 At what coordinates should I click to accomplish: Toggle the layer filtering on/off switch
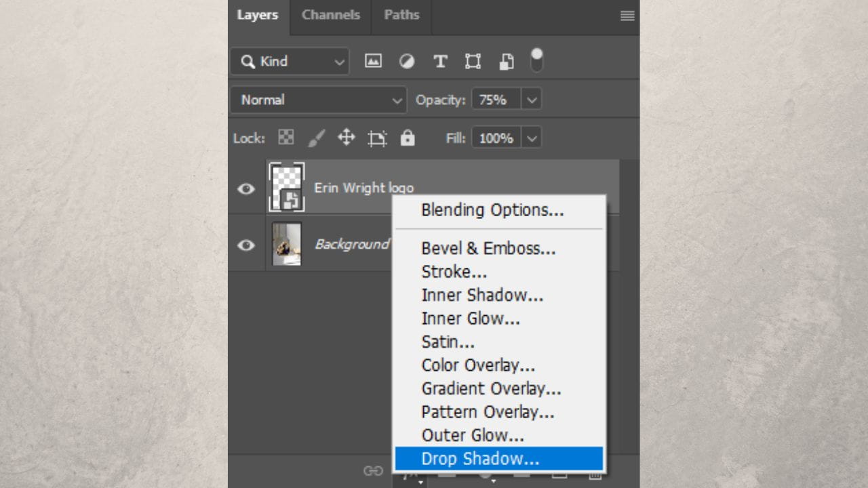pyautogui.click(x=536, y=60)
